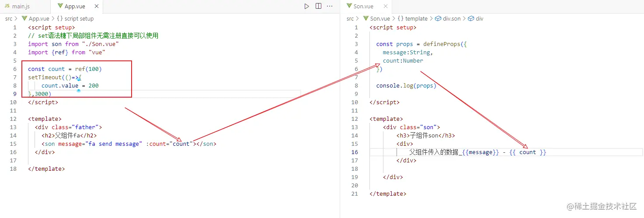Switch to the main.js tab

click(x=21, y=7)
